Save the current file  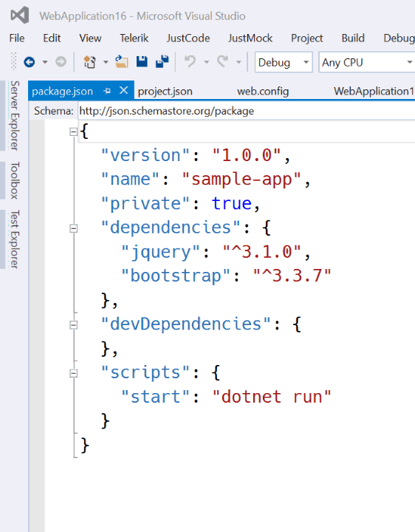[142, 61]
